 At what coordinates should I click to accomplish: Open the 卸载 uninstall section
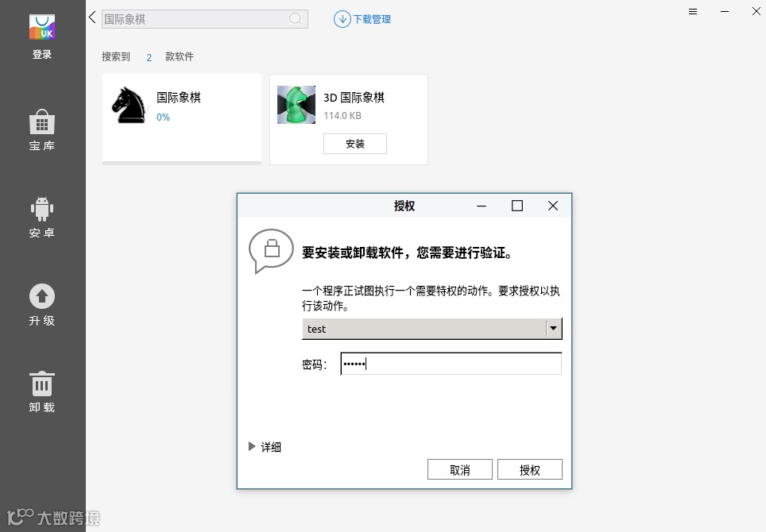point(42,392)
